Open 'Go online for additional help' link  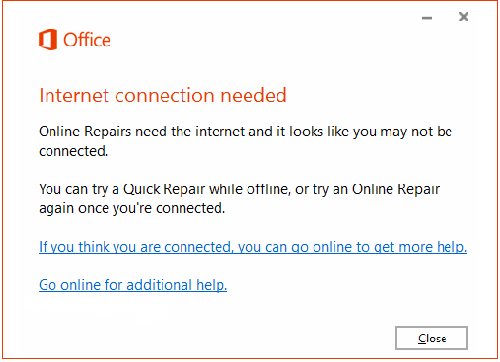point(133,285)
